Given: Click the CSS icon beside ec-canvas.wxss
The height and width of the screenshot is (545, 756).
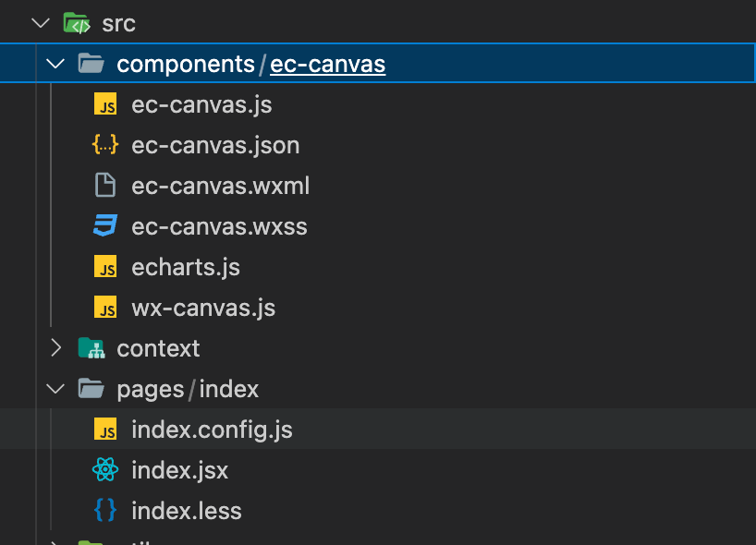Looking at the screenshot, I should (105, 225).
